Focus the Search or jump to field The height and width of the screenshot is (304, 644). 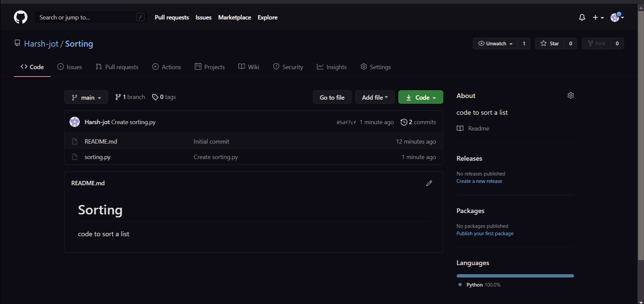91,17
